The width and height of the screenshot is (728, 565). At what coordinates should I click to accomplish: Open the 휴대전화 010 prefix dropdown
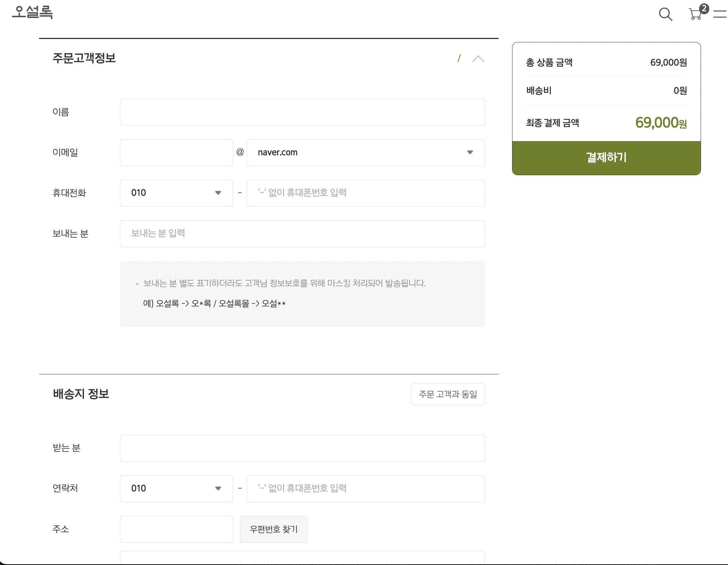pyautogui.click(x=176, y=193)
